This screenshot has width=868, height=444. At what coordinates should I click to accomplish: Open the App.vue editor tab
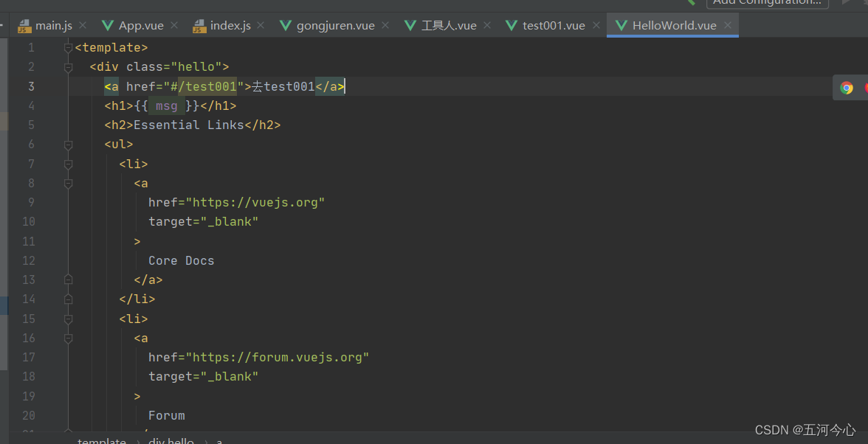click(x=133, y=25)
